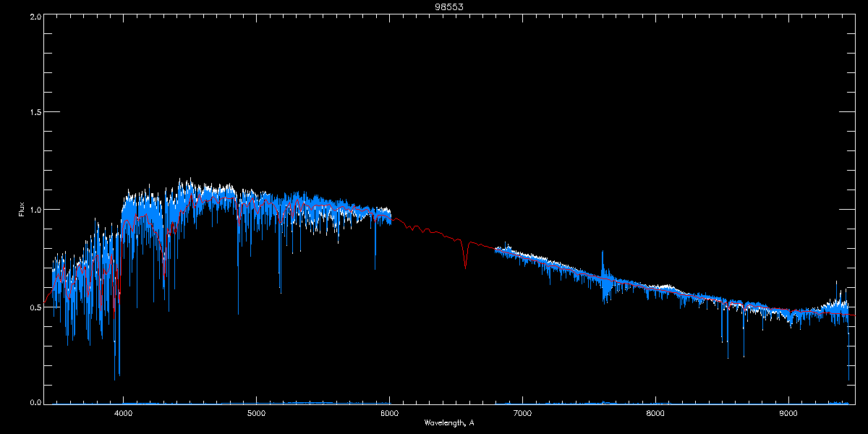Click the 5000 wavelength tick label
Image resolution: width=868 pixels, height=434 pixels.
point(256,414)
